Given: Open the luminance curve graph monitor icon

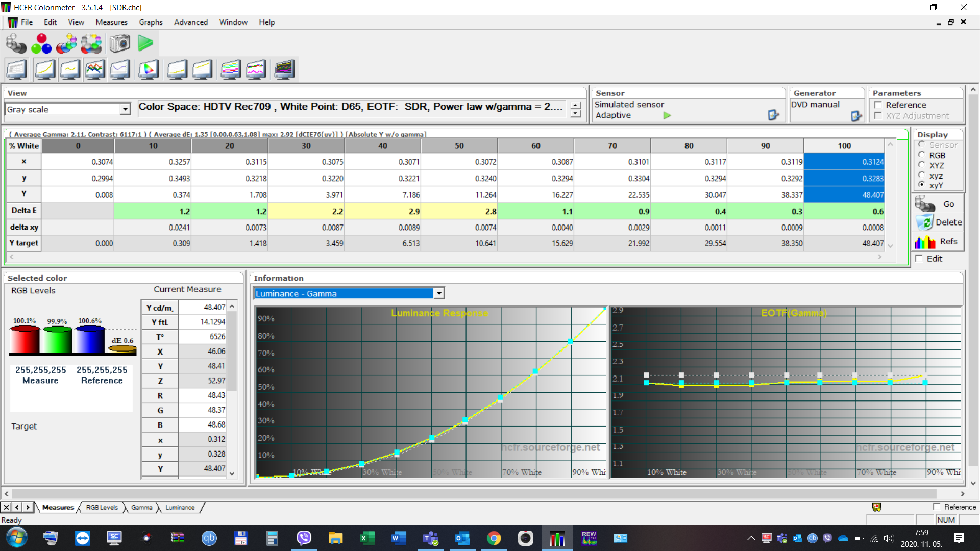Looking at the screenshot, I should click(x=45, y=70).
